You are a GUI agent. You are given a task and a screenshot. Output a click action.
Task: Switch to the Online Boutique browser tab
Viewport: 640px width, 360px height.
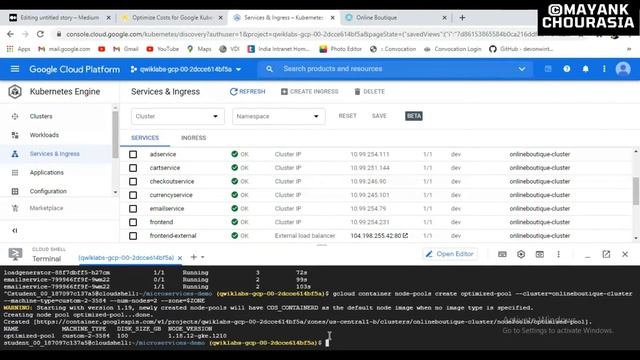coord(396,18)
